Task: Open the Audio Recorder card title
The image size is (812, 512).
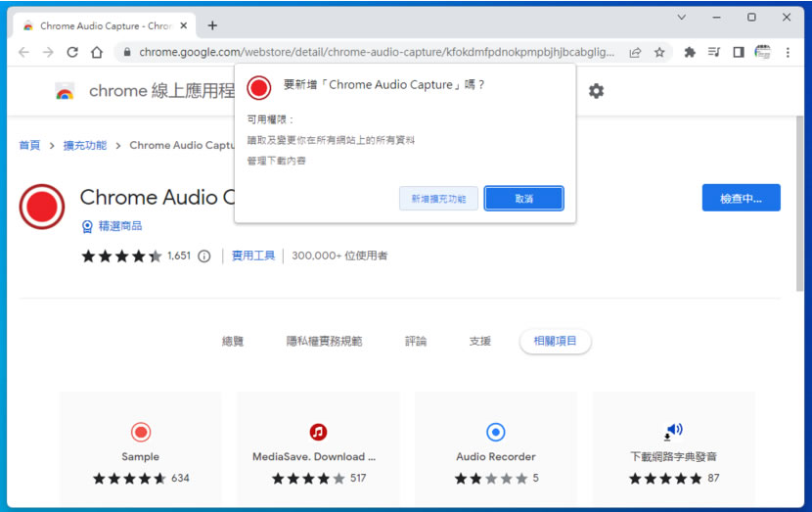Action: tap(496, 456)
